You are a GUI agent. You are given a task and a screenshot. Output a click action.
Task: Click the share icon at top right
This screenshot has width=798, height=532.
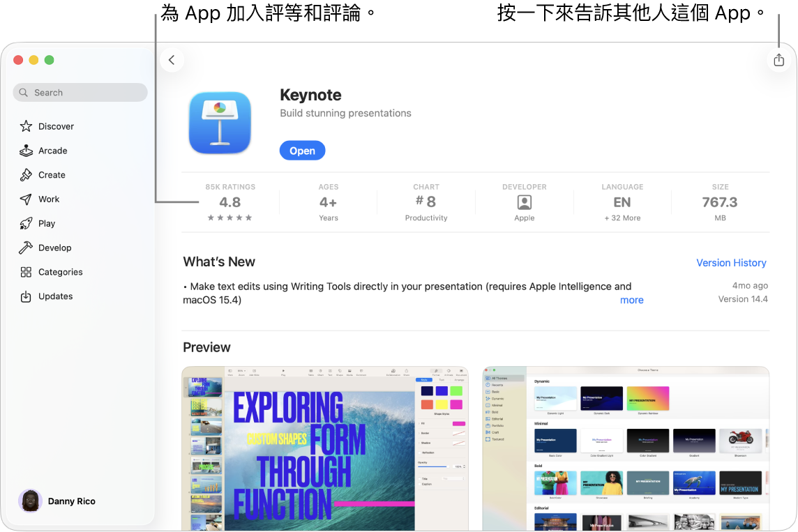tap(778, 60)
